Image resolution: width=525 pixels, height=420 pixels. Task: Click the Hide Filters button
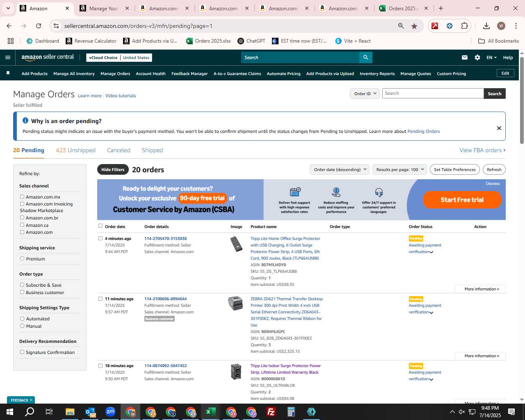[x=113, y=169]
